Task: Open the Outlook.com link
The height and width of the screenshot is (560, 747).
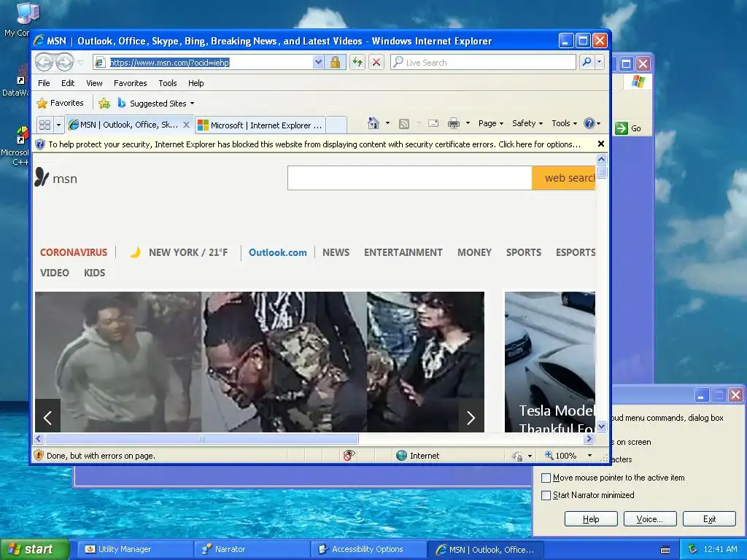Action: [278, 252]
